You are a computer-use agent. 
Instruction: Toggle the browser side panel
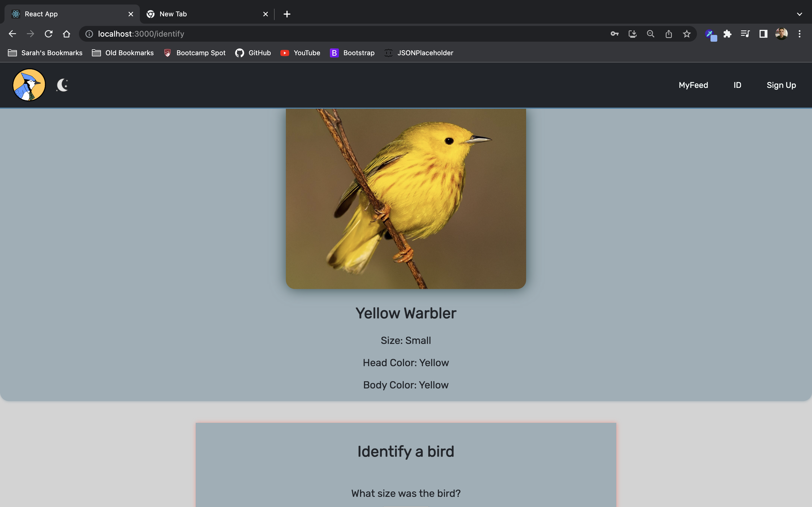pos(763,34)
